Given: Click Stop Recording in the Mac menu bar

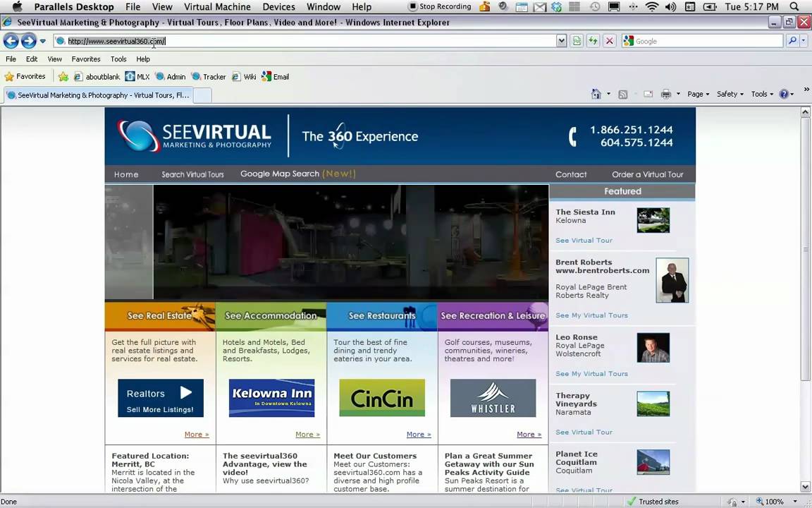Looking at the screenshot, I should [x=440, y=7].
